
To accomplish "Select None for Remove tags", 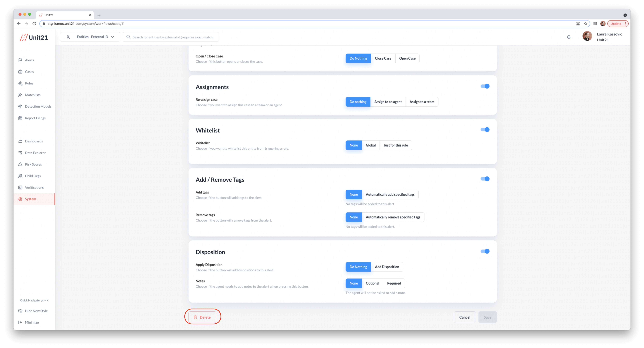I will [353, 217].
